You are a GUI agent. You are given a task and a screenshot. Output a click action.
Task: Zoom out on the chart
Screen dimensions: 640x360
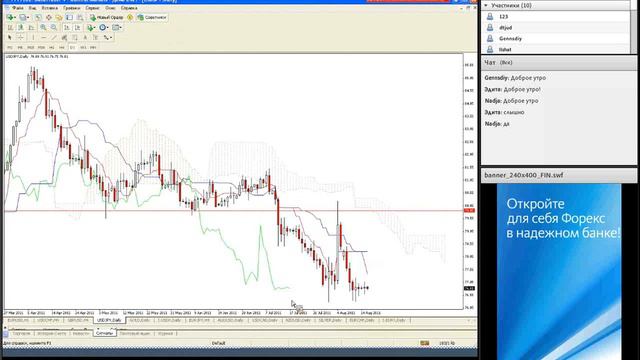pyautogui.click(x=53, y=27)
